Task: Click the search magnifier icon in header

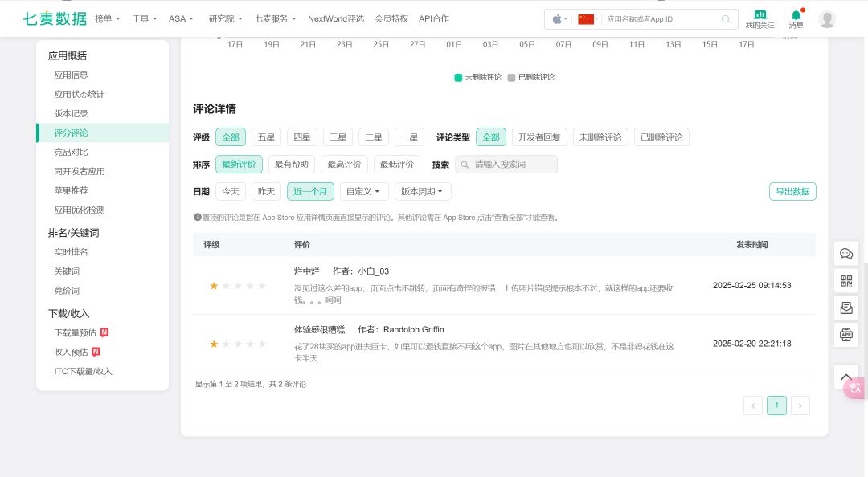Action: click(x=726, y=19)
